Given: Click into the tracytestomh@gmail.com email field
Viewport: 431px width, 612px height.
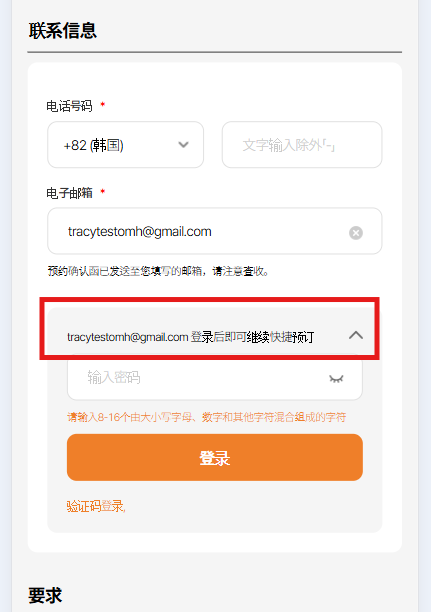Looking at the screenshot, I should pos(214,231).
